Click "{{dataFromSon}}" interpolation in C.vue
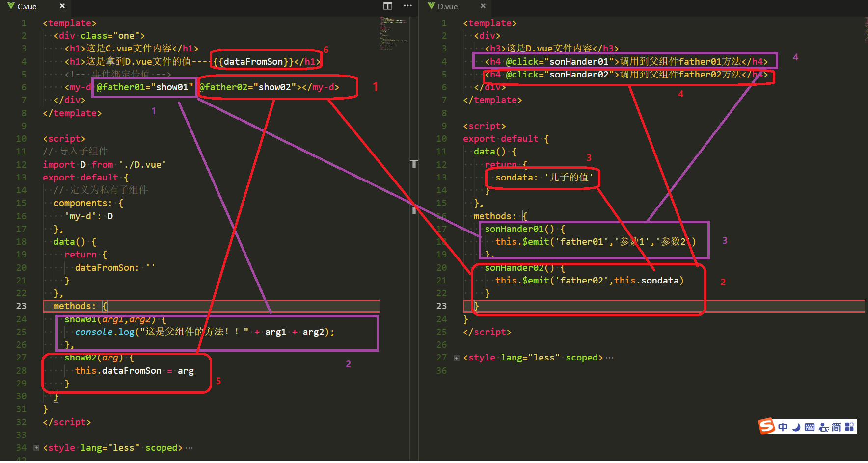The height and width of the screenshot is (463, 868). point(253,62)
